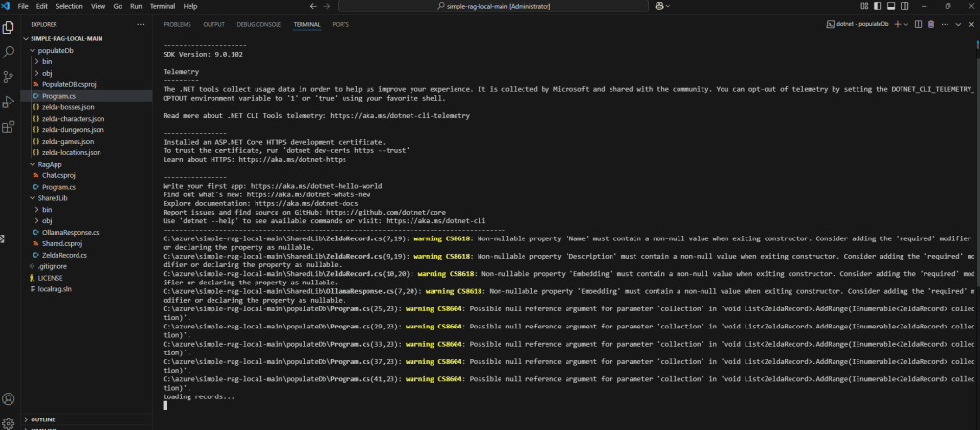This screenshot has height=430, width=980.
Task: Open the Selection menu
Action: point(69,6)
